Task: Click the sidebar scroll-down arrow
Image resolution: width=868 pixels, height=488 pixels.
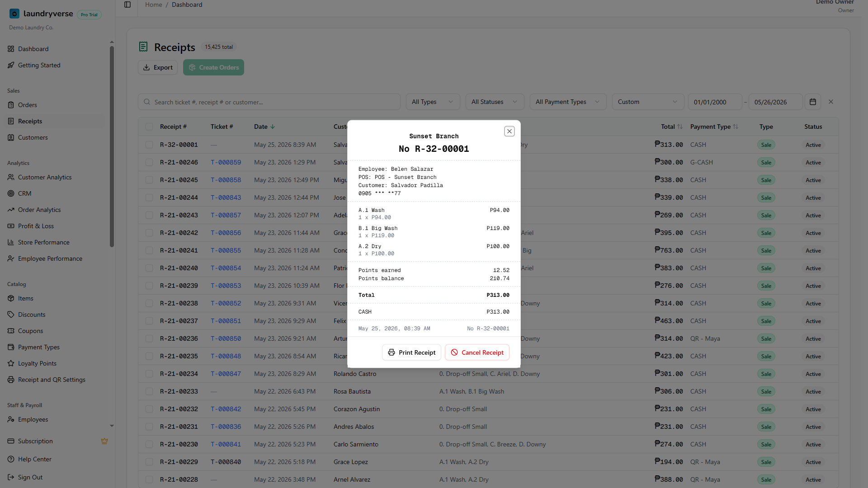Action: pos(112,426)
